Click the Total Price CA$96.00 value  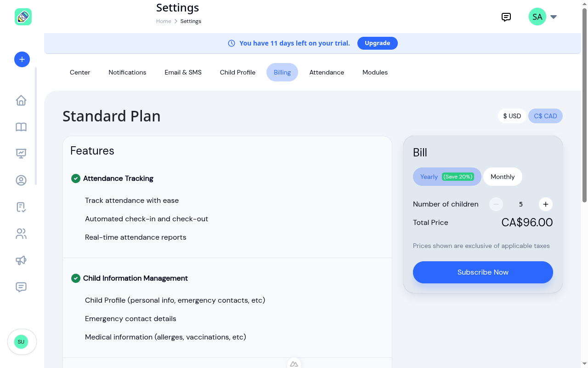(x=527, y=223)
